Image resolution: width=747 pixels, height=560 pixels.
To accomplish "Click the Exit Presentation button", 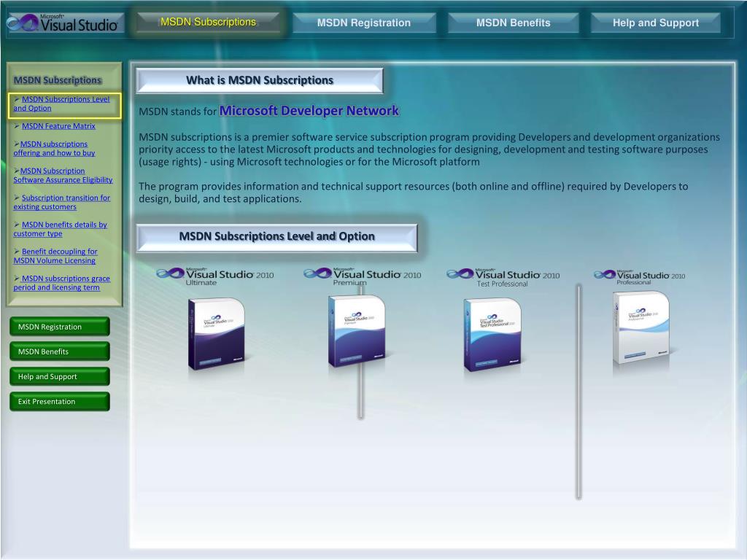I will click(x=60, y=402).
